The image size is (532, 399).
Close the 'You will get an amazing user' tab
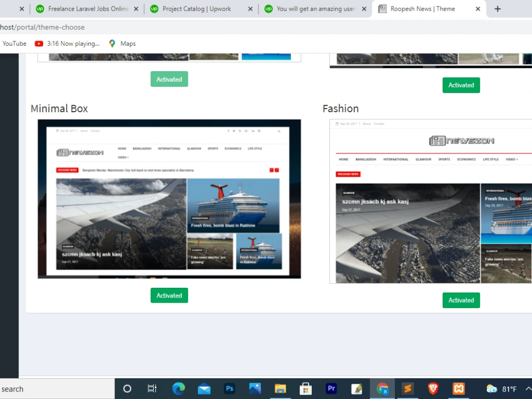(364, 9)
